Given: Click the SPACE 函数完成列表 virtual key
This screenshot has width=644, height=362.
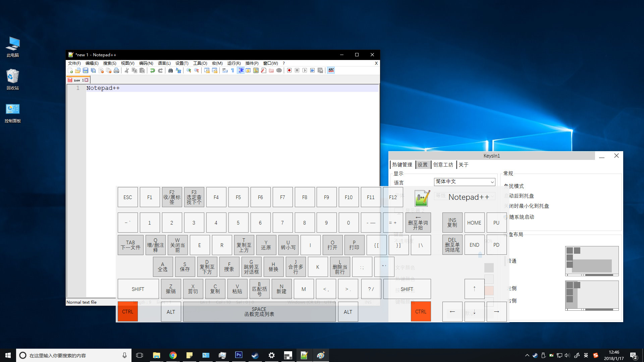Looking at the screenshot, I should [259, 312].
